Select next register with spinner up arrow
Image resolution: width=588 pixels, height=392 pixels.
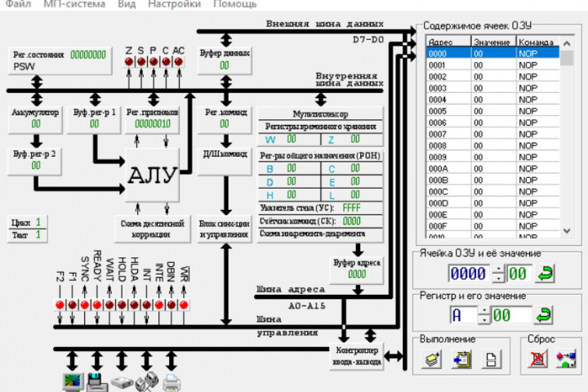[x=484, y=311]
